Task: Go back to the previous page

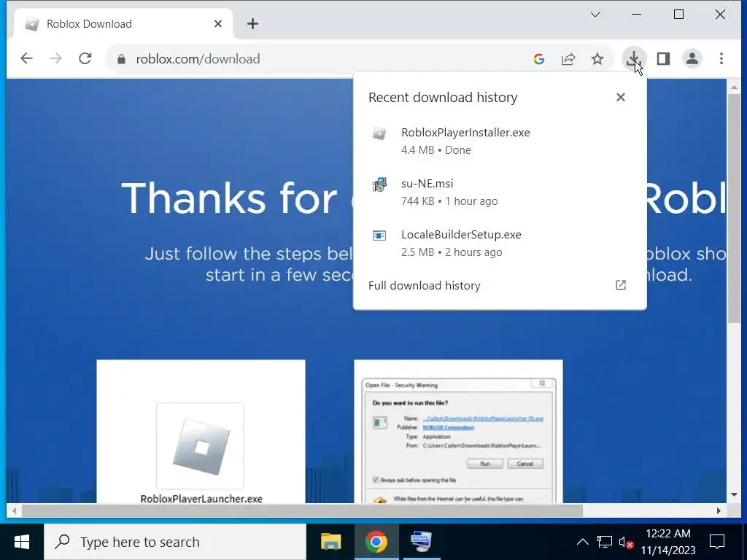Action: [27, 59]
